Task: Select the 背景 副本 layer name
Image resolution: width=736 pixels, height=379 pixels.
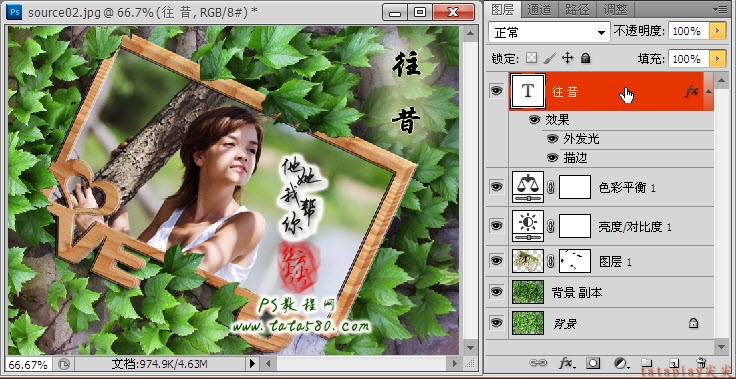Action: (x=577, y=293)
